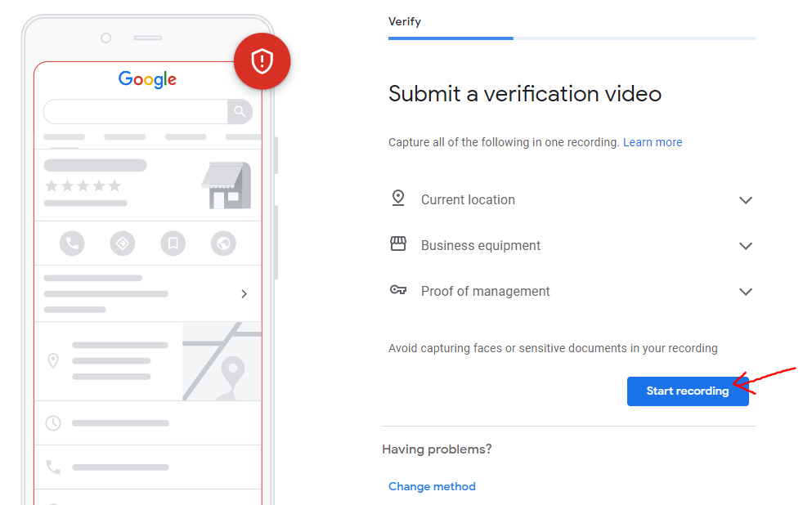Select the Verify tab
Screen dimensions: 812x505
(405, 21)
